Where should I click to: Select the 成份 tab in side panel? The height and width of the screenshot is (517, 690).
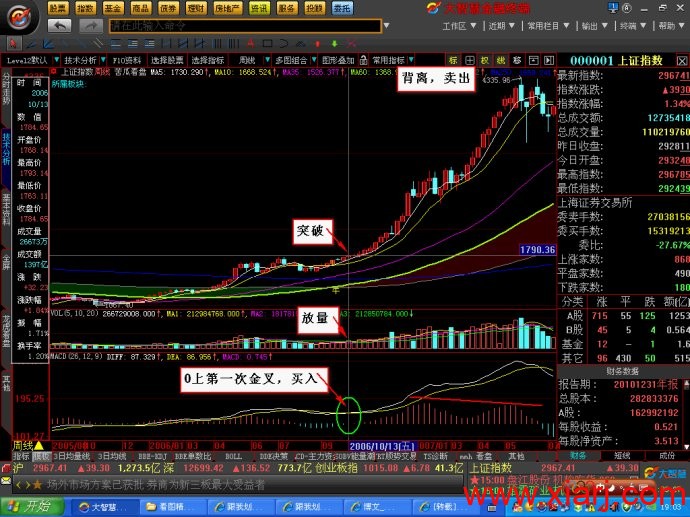point(667,456)
